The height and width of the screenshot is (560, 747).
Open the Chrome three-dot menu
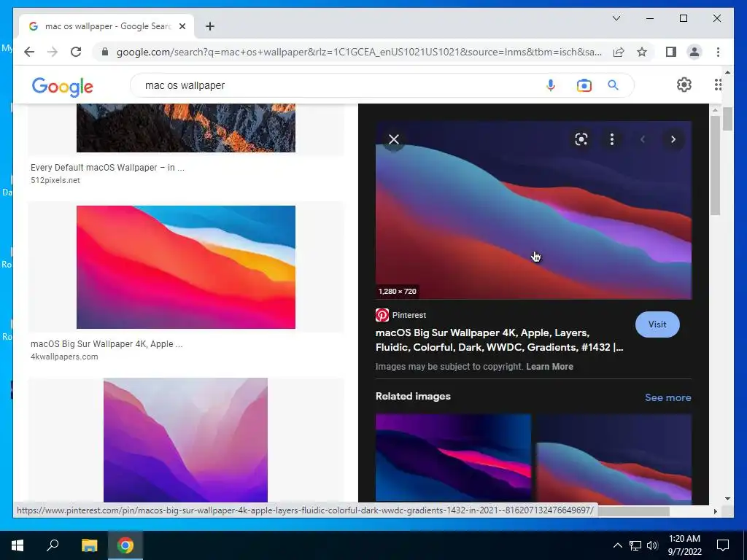(x=718, y=52)
